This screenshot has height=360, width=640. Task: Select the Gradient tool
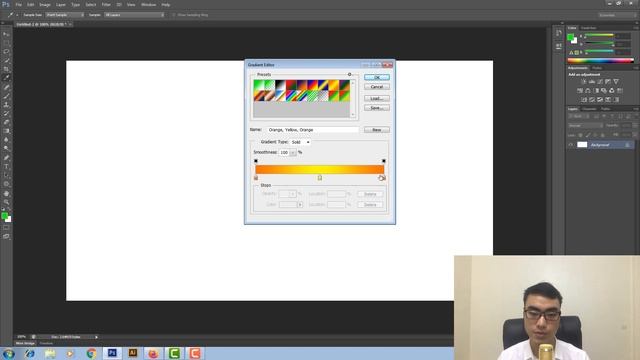click(6, 131)
